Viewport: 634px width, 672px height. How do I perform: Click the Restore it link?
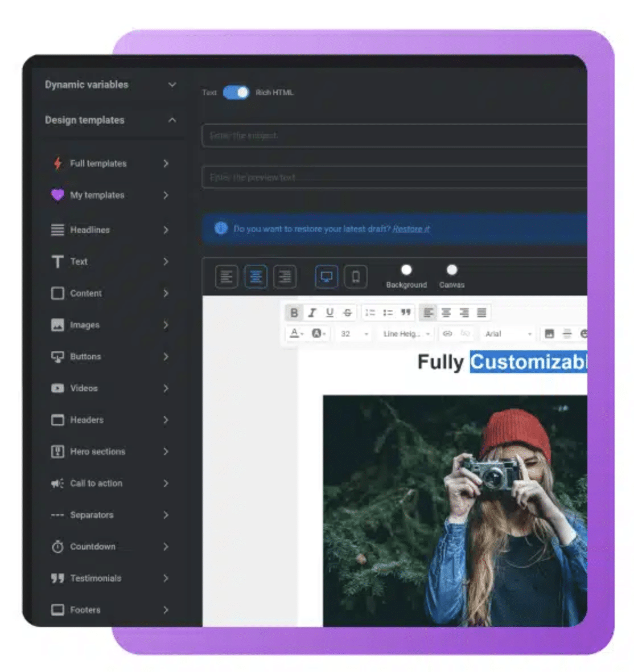(411, 229)
